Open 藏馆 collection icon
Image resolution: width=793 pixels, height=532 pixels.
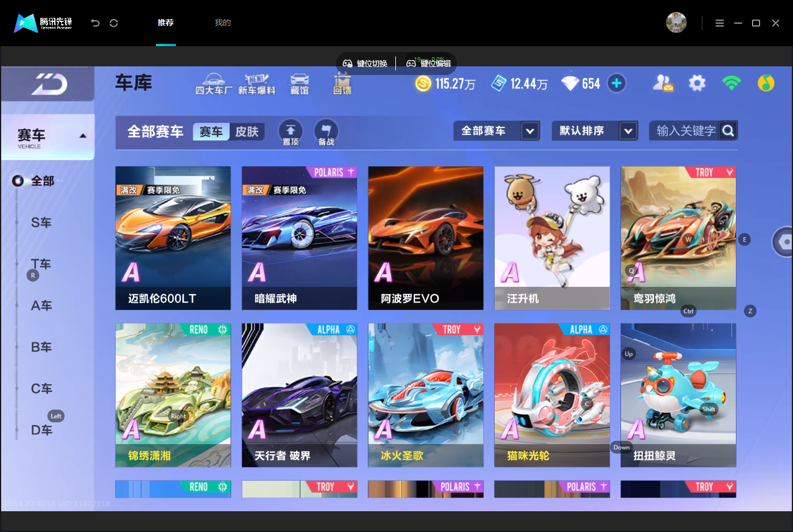(300, 84)
